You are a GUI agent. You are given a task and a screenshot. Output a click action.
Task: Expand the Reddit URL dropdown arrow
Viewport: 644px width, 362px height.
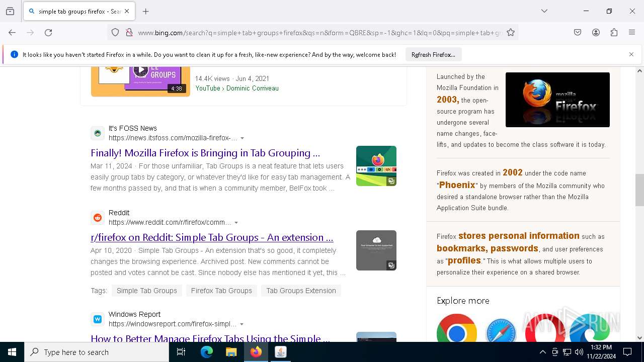[236, 223]
